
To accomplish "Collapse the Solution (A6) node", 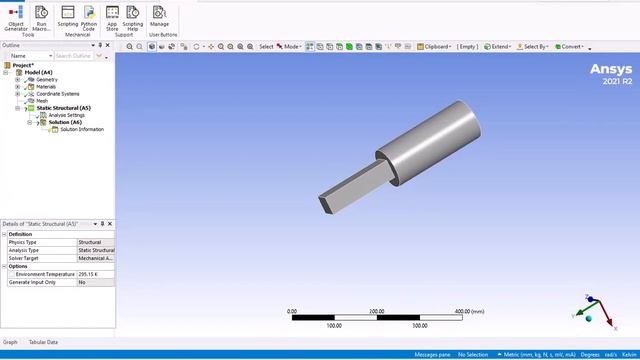I will pos(29,122).
